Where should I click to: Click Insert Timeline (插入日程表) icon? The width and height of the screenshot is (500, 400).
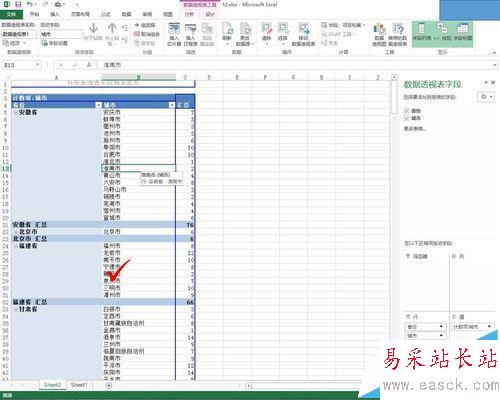point(190,29)
